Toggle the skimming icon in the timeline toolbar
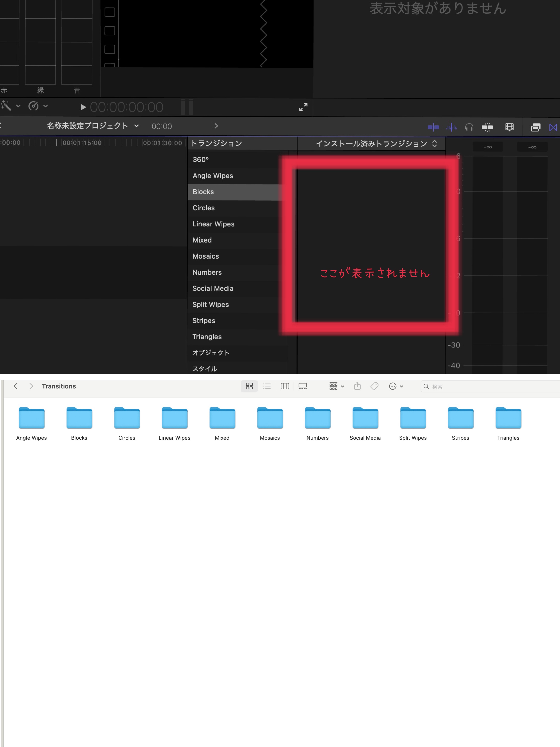This screenshot has height=747, width=560. (433, 127)
